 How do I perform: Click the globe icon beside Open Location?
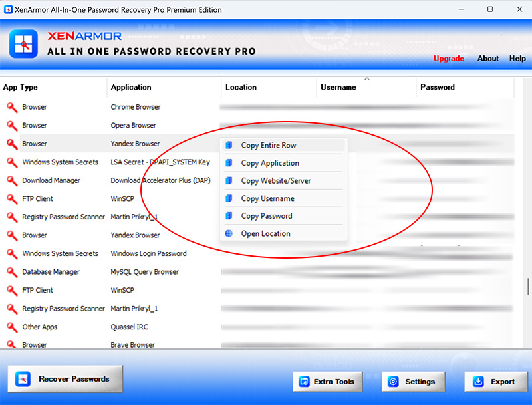[x=229, y=233]
